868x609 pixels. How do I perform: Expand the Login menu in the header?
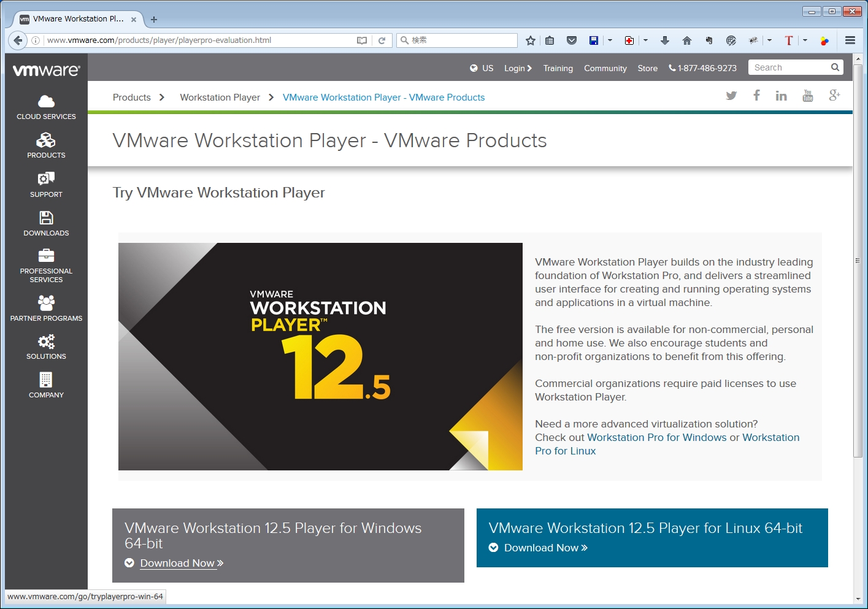(518, 68)
